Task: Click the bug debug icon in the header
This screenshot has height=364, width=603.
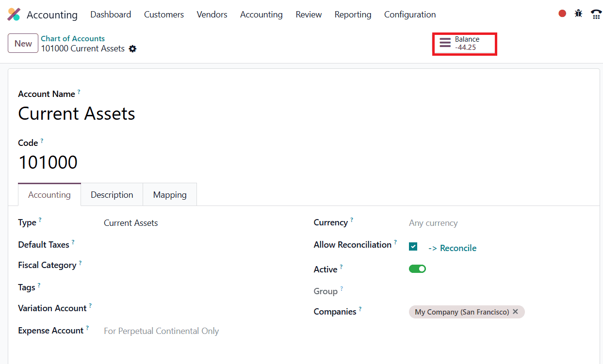Action: (578, 14)
